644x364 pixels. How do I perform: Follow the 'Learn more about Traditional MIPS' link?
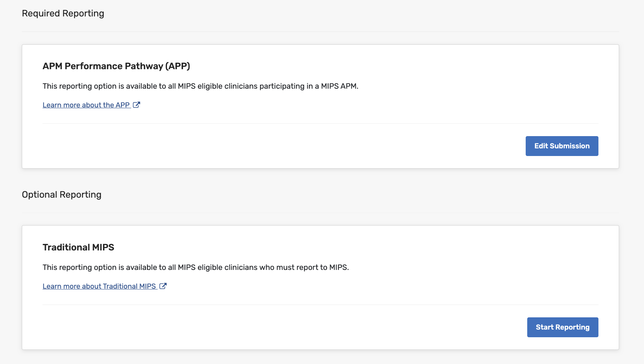click(x=99, y=286)
